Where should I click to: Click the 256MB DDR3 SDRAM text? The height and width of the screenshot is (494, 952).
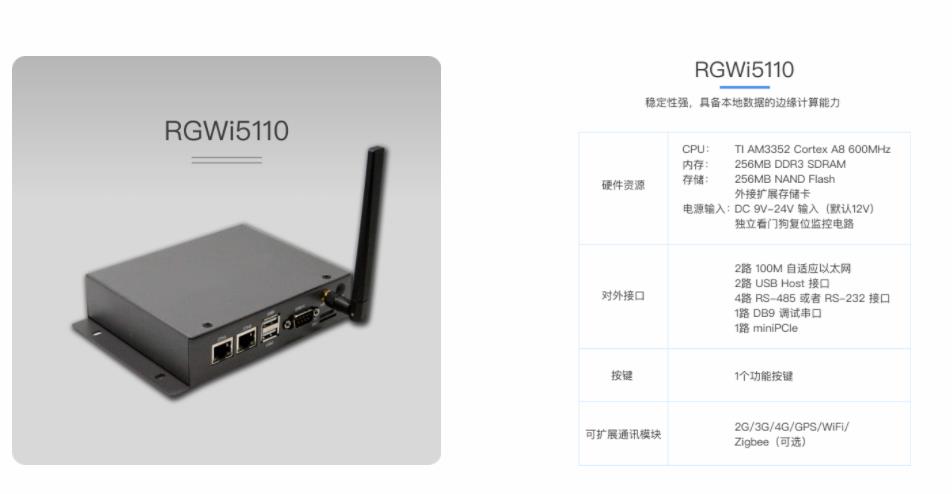click(790, 164)
